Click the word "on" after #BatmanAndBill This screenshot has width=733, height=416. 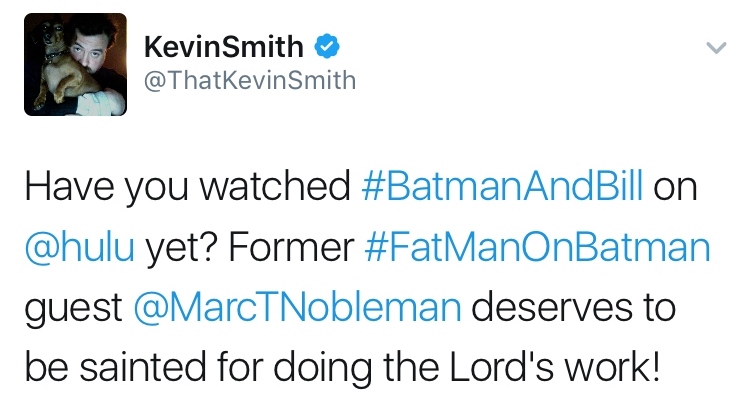point(674,186)
